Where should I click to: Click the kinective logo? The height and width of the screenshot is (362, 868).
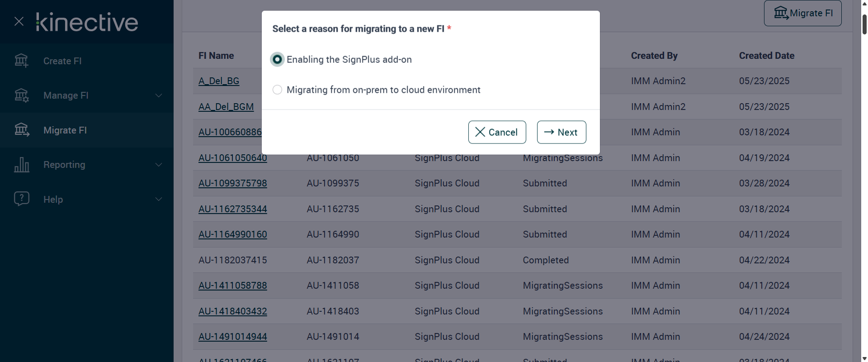point(87,22)
